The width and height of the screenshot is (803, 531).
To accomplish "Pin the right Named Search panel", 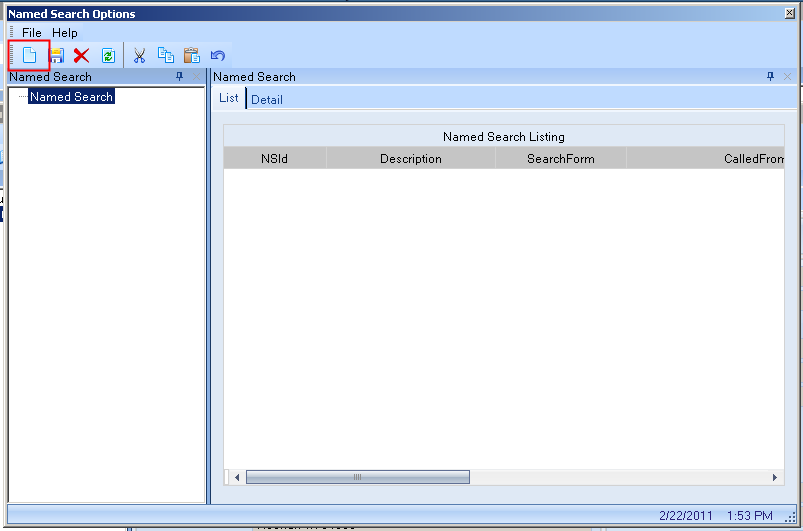I will point(770,76).
